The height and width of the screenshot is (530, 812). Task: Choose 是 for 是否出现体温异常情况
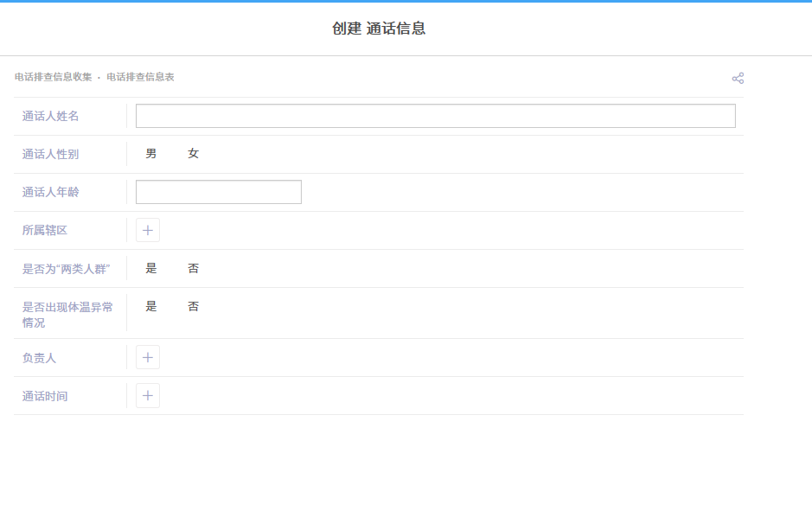coord(151,306)
